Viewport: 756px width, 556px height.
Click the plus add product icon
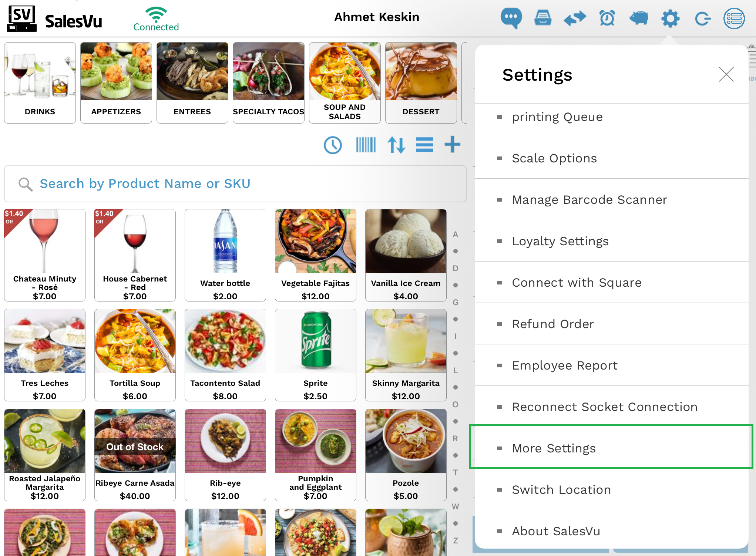pyautogui.click(x=452, y=144)
